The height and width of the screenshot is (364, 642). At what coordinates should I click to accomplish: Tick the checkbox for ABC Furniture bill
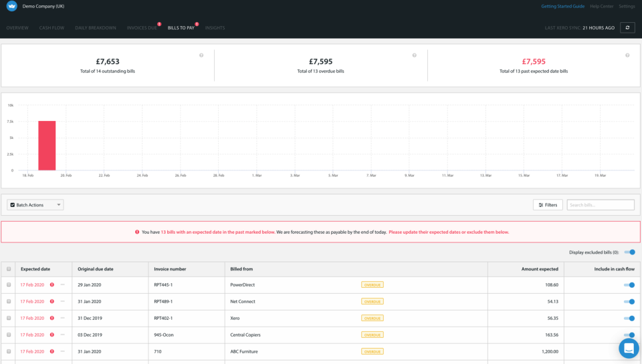pos(9,351)
